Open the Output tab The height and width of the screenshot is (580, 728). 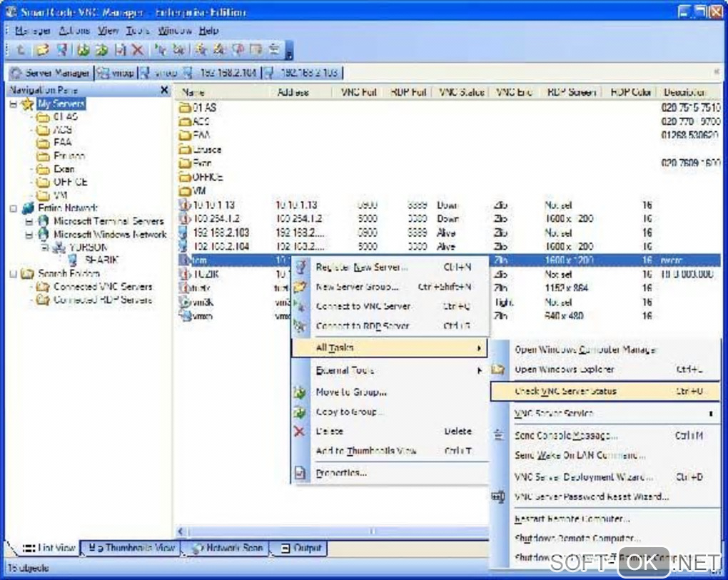click(x=301, y=548)
